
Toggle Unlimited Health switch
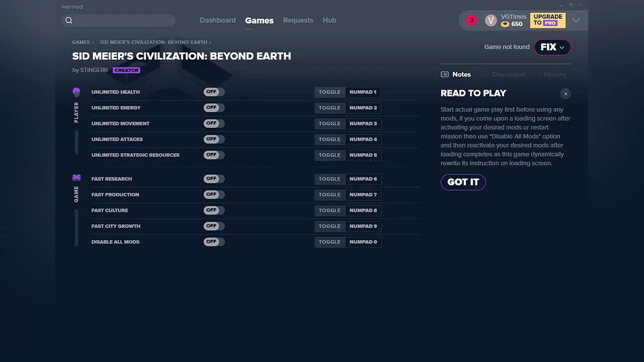pos(214,92)
